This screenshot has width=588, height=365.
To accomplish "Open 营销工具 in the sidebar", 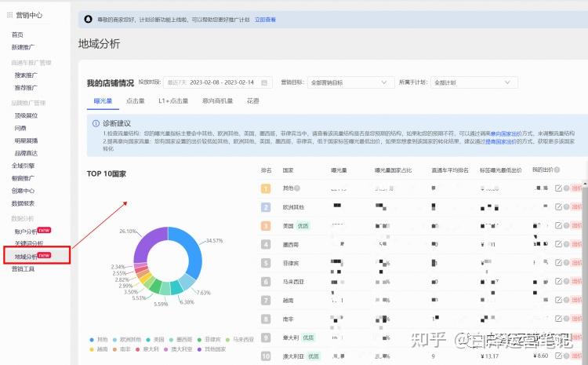I will pyautogui.click(x=24, y=269).
